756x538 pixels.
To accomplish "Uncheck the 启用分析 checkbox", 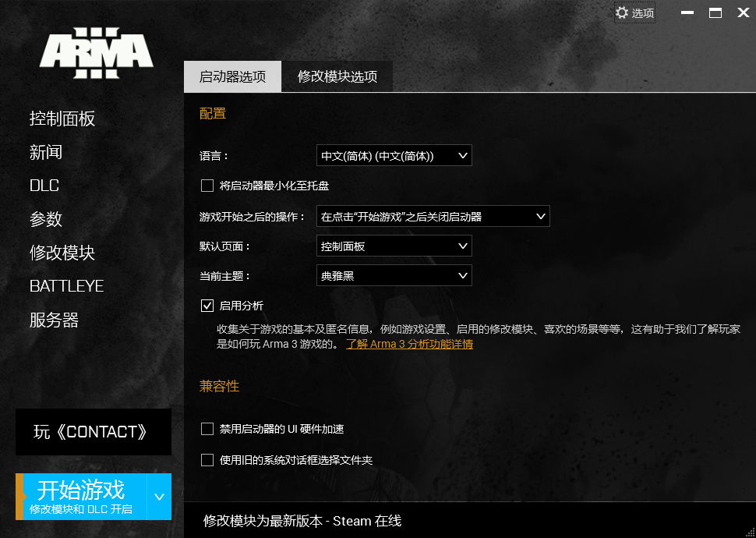I will (207, 306).
